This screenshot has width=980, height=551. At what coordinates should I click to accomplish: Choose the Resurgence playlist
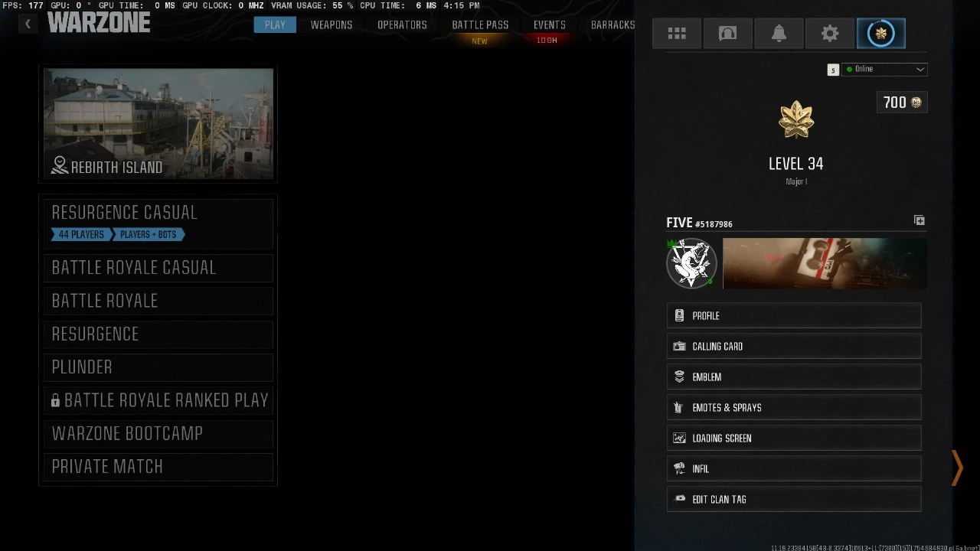click(x=158, y=334)
